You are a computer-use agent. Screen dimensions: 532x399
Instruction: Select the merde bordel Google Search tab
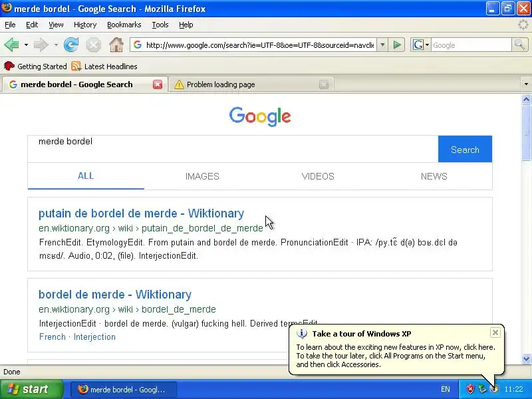pos(85,84)
